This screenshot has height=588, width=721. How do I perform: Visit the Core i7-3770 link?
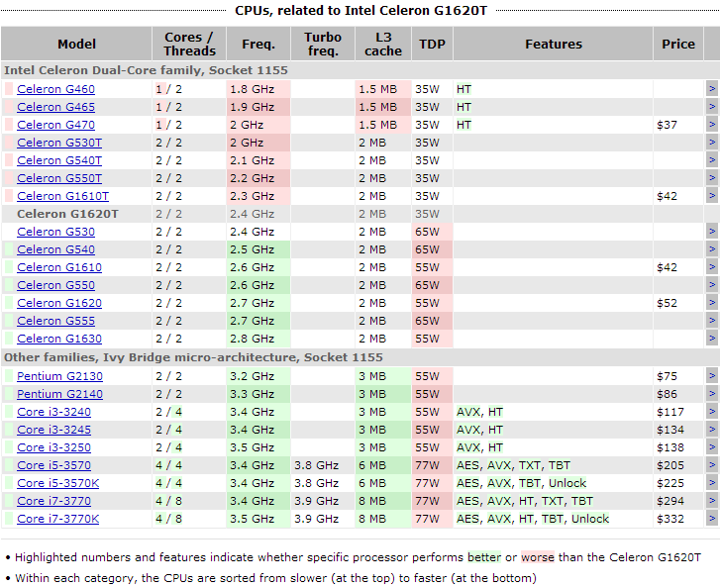(x=53, y=501)
